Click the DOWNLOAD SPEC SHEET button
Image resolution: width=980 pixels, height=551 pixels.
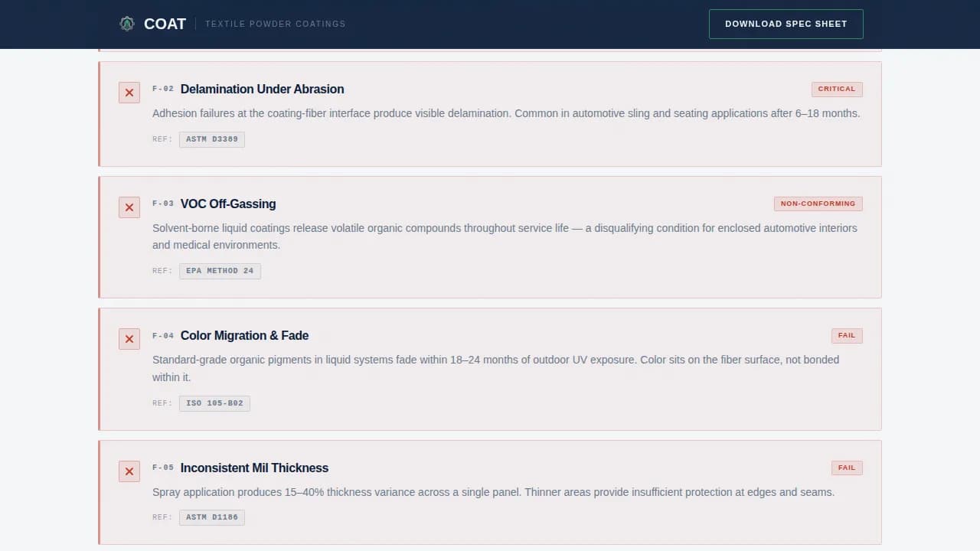pos(786,24)
